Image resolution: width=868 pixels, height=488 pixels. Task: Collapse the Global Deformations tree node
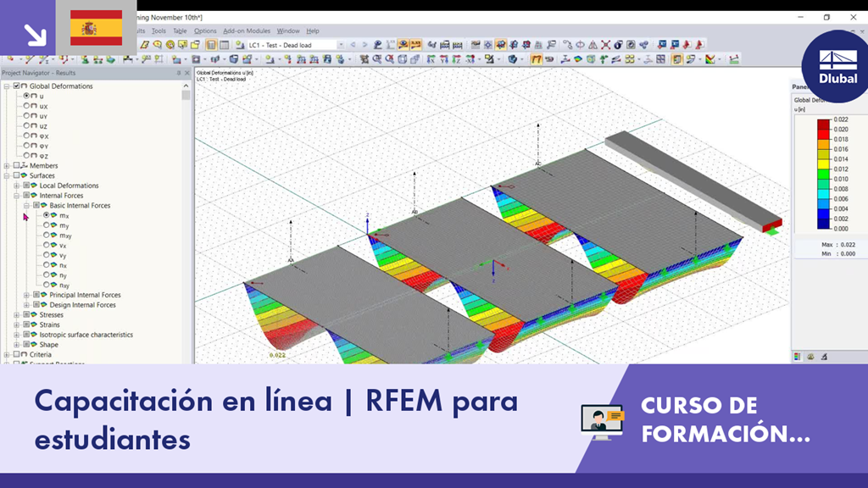(7, 86)
